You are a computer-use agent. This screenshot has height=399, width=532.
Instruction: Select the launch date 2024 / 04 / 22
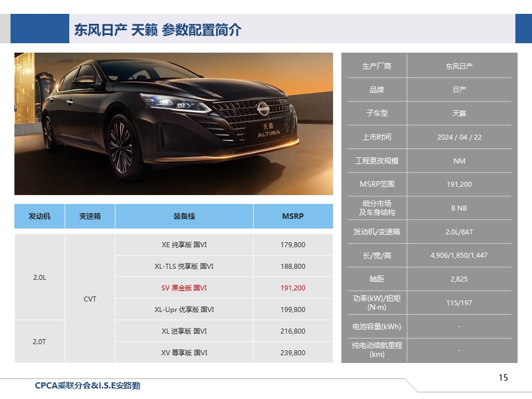pyautogui.click(x=459, y=137)
